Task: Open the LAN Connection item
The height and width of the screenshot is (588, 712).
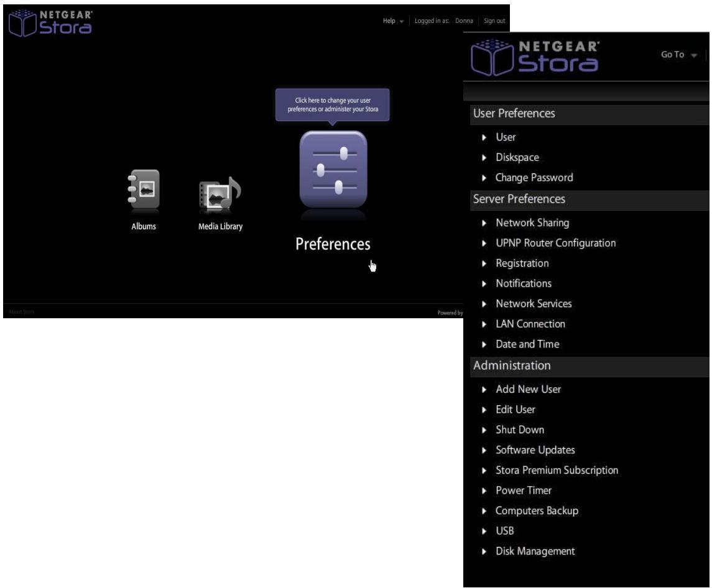Action: click(530, 324)
